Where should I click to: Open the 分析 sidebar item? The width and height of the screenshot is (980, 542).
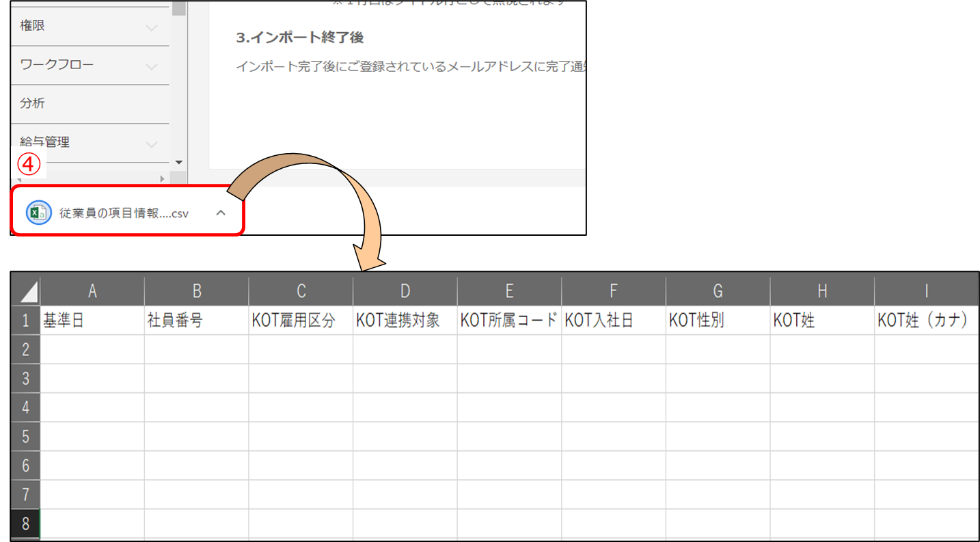tap(90, 104)
